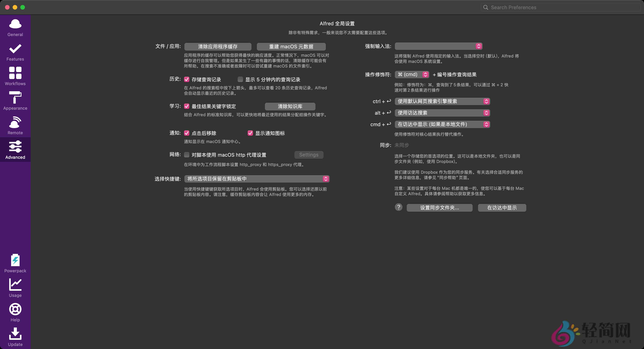Viewport: 644px width, 349px height.
Task: 启用「对脚本使用 macOS http 代理设置」
Action: (187, 155)
